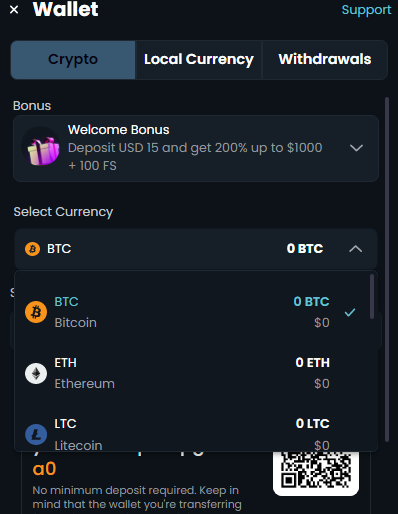Click the Welcome Bonus gift icon
The height and width of the screenshot is (514, 398).
[x=42, y=149]
